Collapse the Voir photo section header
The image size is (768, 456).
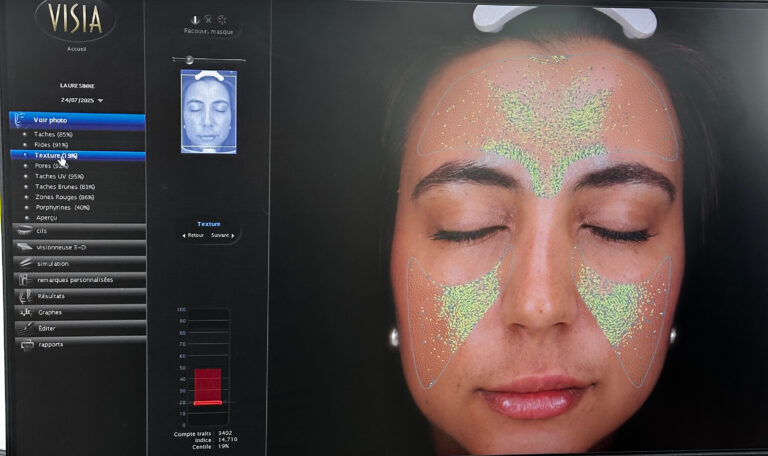pyautogui.click(x=77, y=120)
